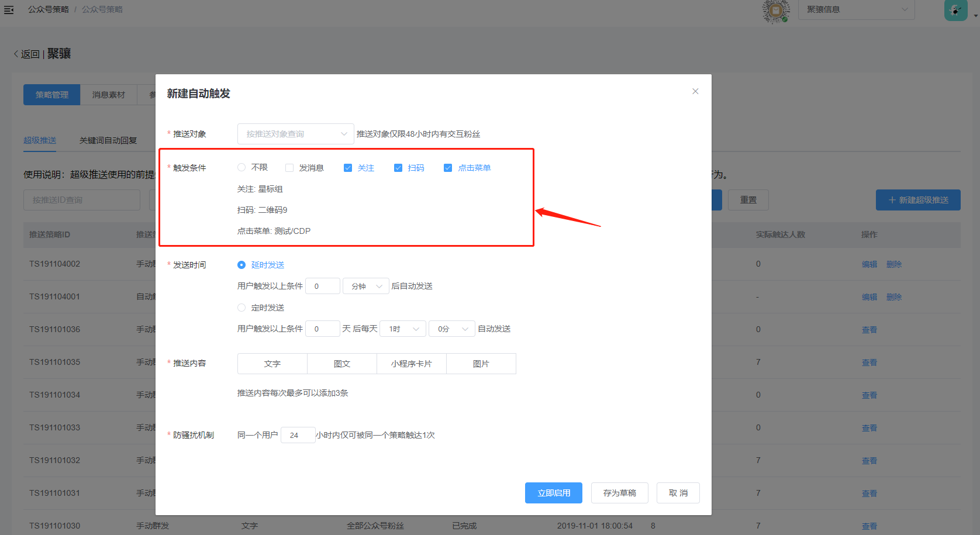Close the 新建自动触发 dialog
Screen dimensions: 980x535
click(695, 91)
